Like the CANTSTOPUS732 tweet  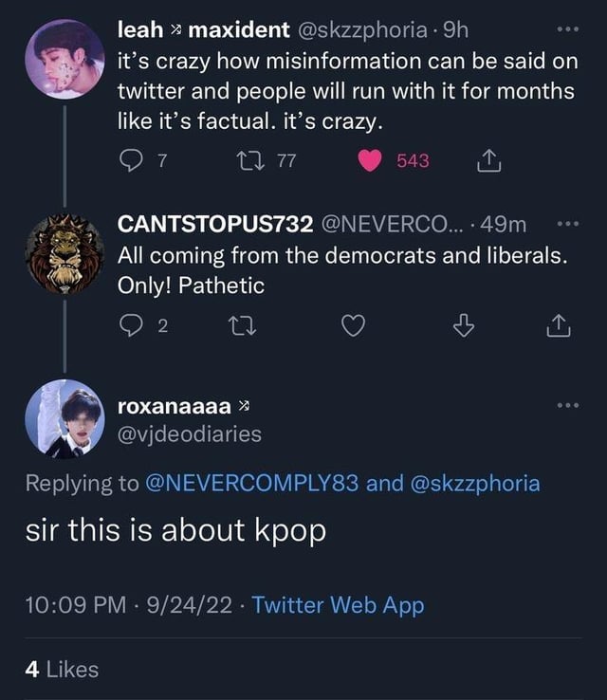click(x=353, y=326)
